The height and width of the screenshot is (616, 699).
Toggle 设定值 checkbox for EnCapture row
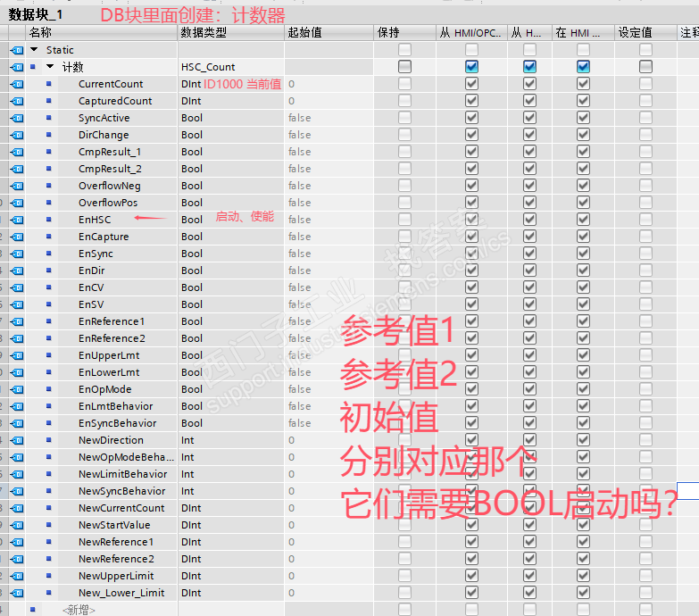pos(645,236)
